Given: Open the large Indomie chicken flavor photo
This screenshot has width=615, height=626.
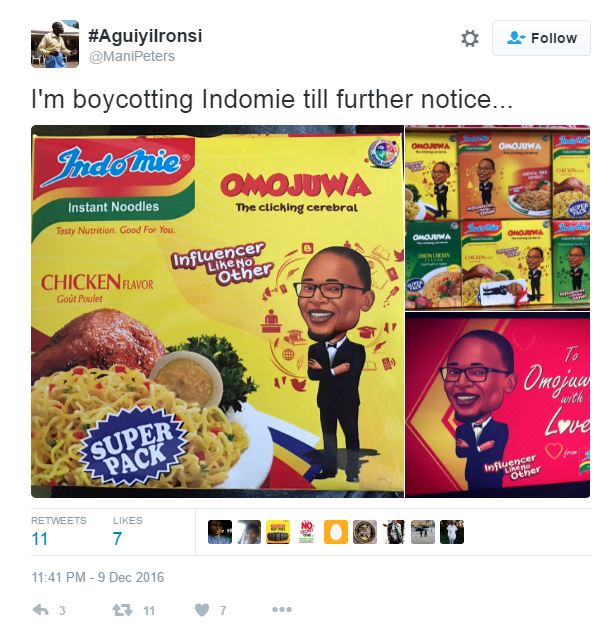Looking at the screenshot, I should click(x=217, y=311).
